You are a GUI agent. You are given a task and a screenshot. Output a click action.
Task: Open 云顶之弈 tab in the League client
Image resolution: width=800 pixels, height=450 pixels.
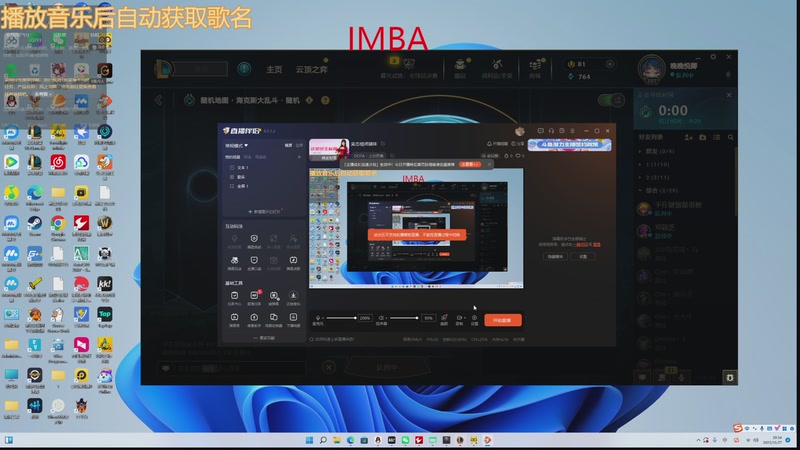pyautogui.click(x=311, y=69)
